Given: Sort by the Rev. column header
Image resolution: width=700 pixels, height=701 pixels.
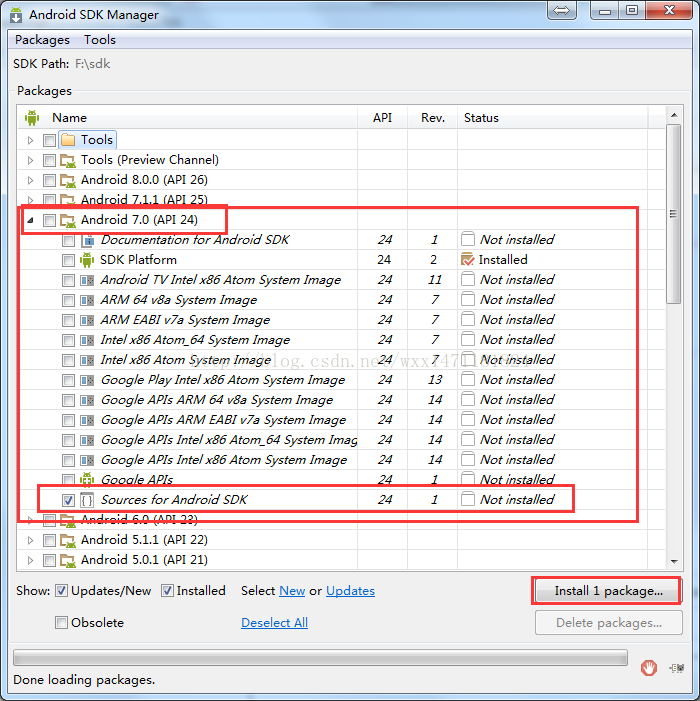Looking at the screenshot, I should (x=432, y=118).
